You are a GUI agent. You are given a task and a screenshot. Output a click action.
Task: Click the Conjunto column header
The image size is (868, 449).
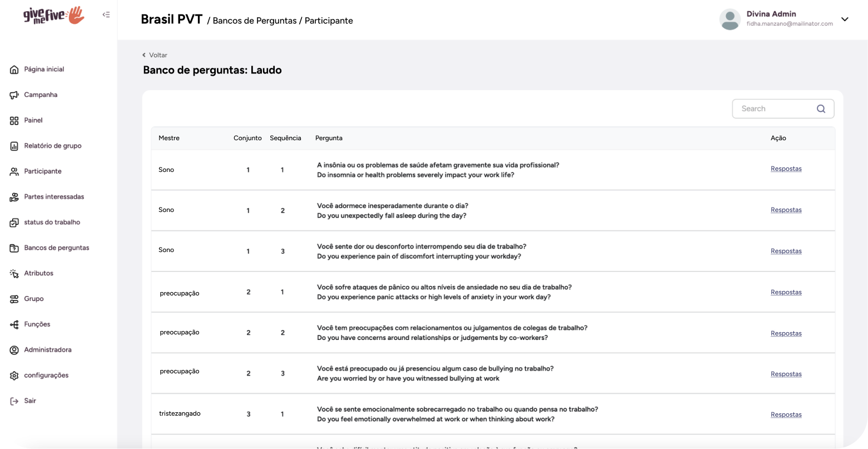[247, 138]
